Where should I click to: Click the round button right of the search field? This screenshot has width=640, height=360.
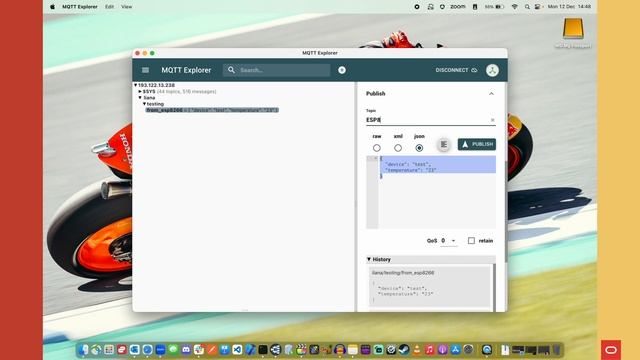(342, 70)
